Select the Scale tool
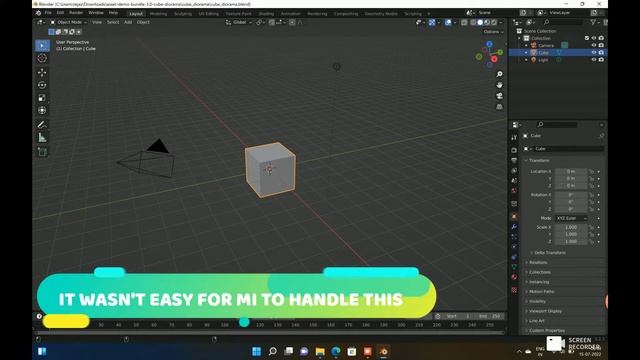640x360 pixels. click(x=42, y=98)
